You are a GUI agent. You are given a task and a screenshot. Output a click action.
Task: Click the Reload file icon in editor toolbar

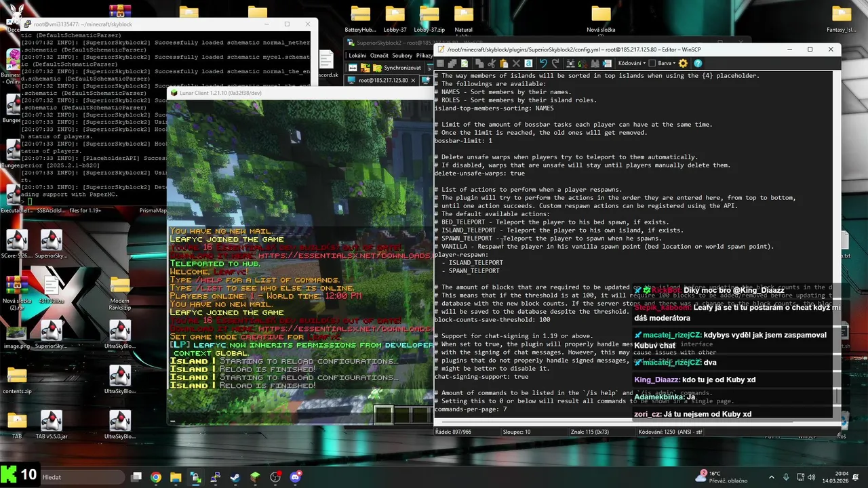464,63
